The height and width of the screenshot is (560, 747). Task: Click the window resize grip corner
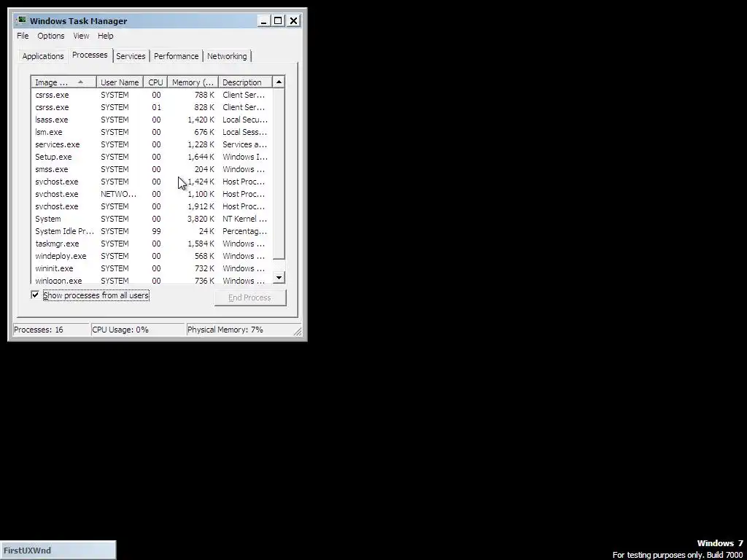point(298,332)
